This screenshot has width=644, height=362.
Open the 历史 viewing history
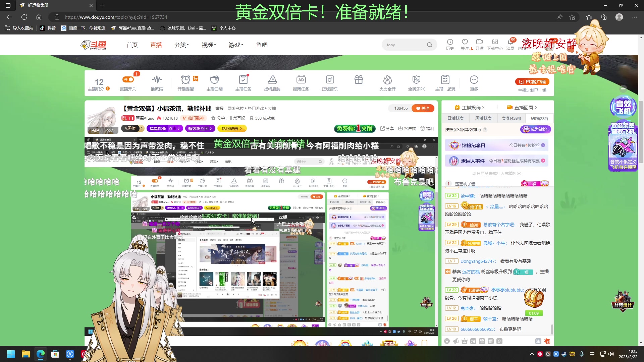pos(450,45)
